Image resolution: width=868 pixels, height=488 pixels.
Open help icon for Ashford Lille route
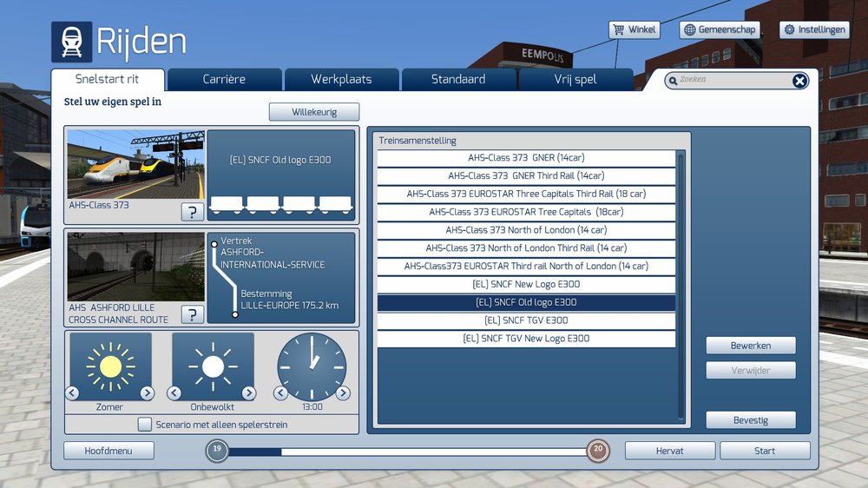[192, 314]
